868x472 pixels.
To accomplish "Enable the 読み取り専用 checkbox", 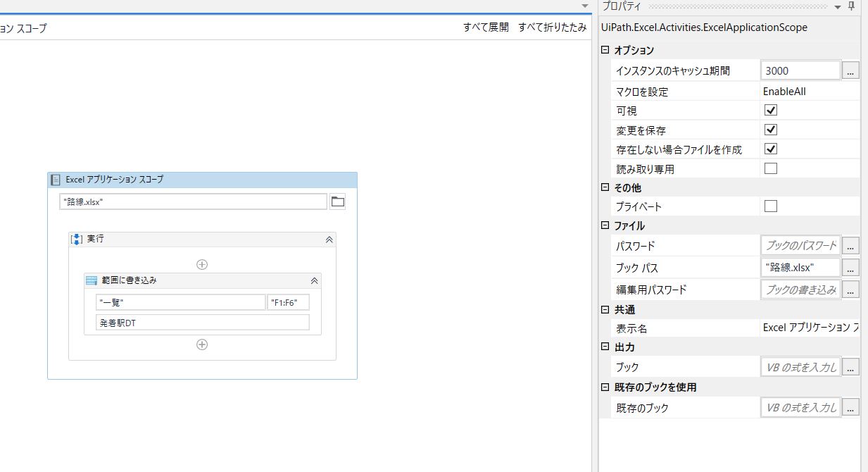I will pos(771,168).
